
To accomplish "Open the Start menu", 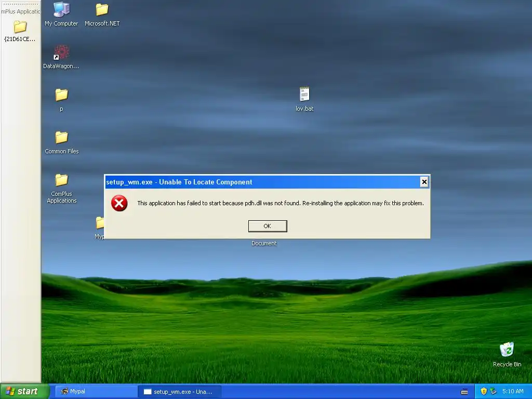I will click(x=24, y=391).
